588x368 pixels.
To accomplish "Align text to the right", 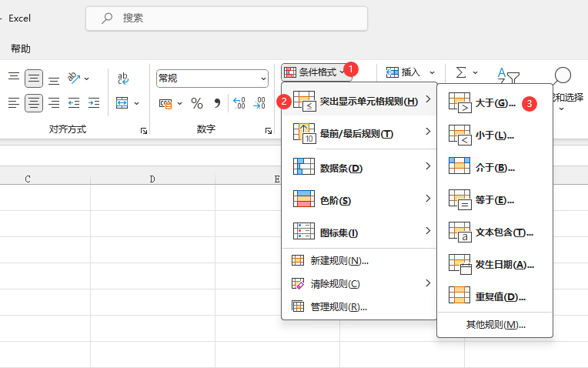I will click(x=54, y=103).
